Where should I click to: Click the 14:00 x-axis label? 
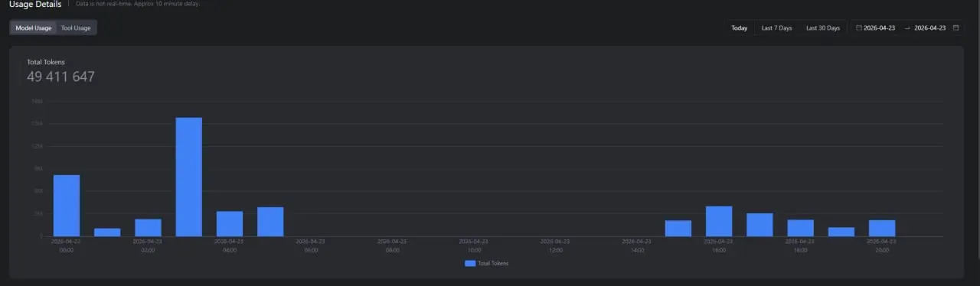637,245
